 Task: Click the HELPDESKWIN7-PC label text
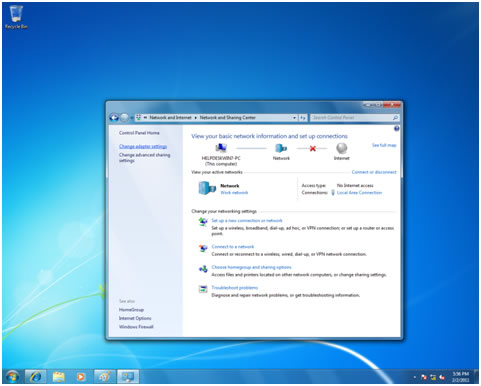point(221,158)
